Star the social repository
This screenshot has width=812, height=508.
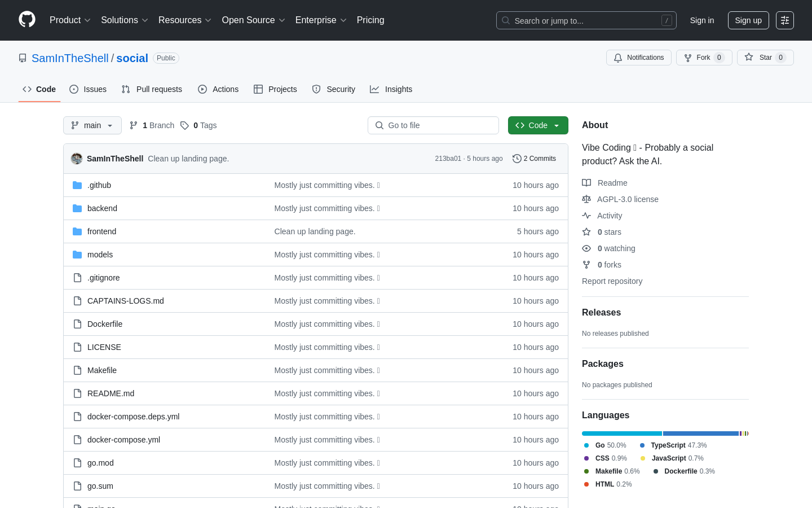point(765,58)
